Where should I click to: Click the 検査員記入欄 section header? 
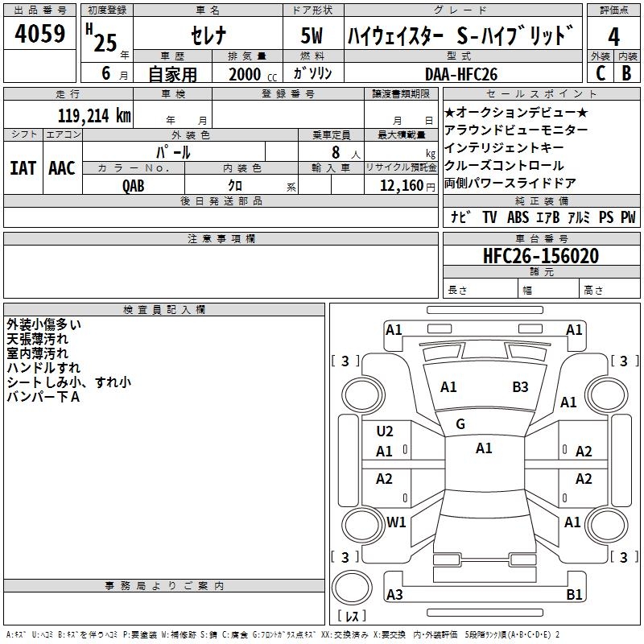click(164, 310)
